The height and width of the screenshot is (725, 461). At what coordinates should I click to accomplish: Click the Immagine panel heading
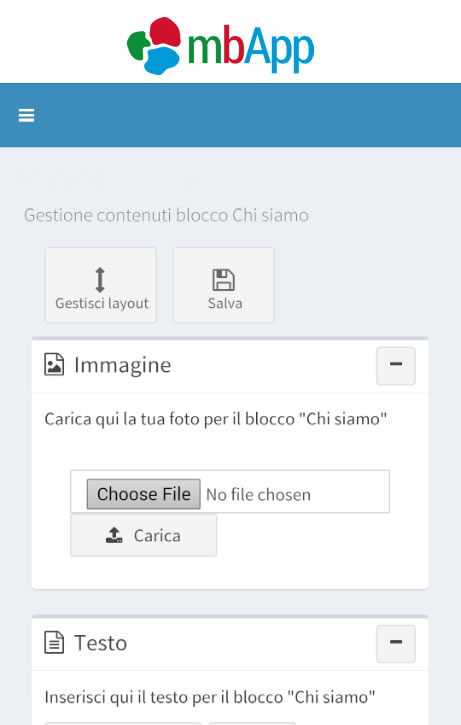pos(123,365)
